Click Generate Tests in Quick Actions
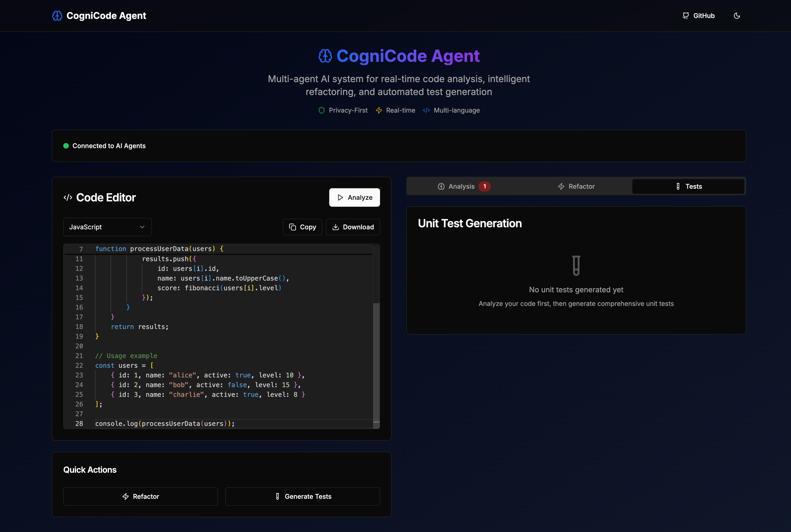 click(302, 496)
